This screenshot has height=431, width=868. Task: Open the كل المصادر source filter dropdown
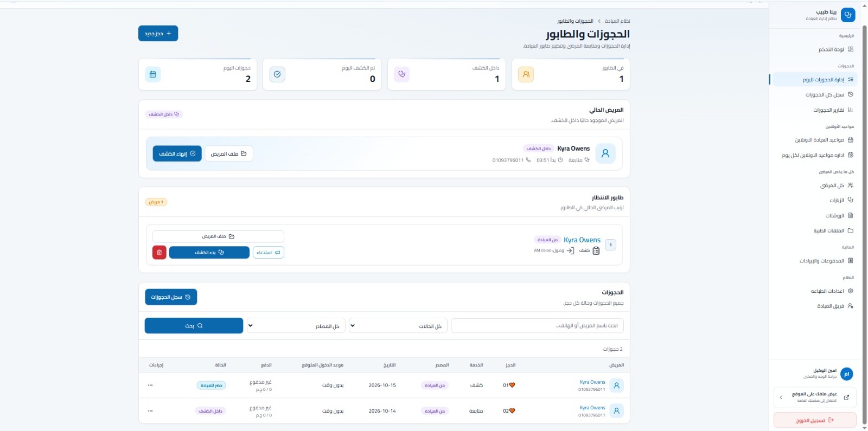pyautogui.click(x=296, y=326)
